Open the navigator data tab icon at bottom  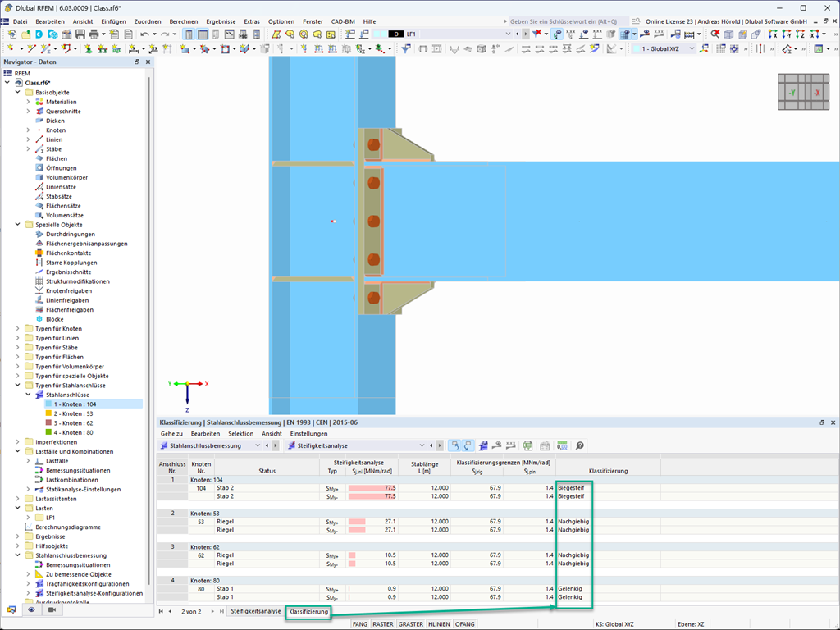(x=11, y=609)
